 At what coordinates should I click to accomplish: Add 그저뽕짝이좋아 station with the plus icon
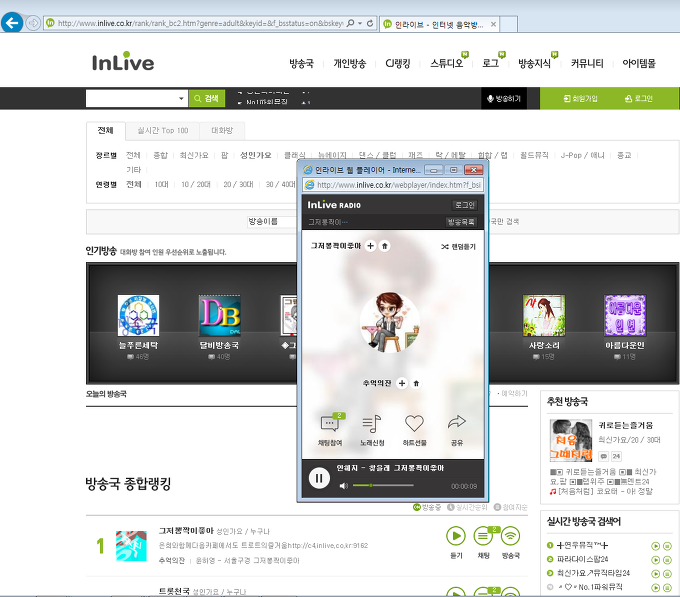tap(370, 246)
